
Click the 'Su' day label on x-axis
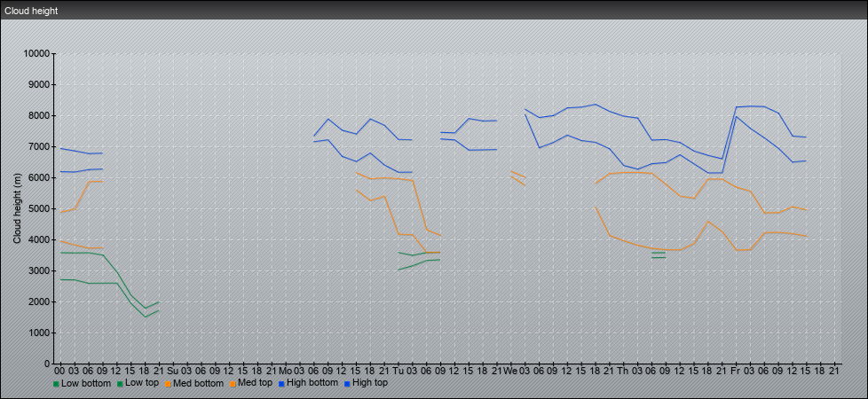[x=173, y=371]
